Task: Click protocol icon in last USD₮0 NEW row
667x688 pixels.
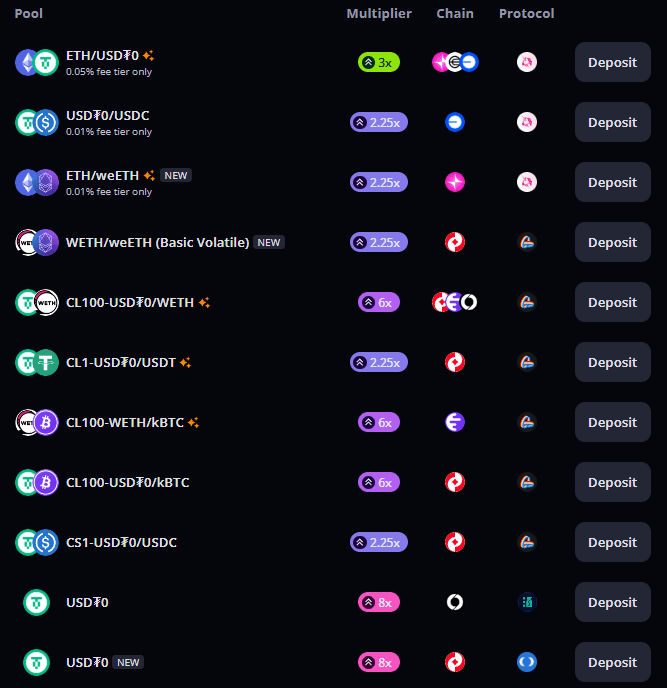Action: 527,662
